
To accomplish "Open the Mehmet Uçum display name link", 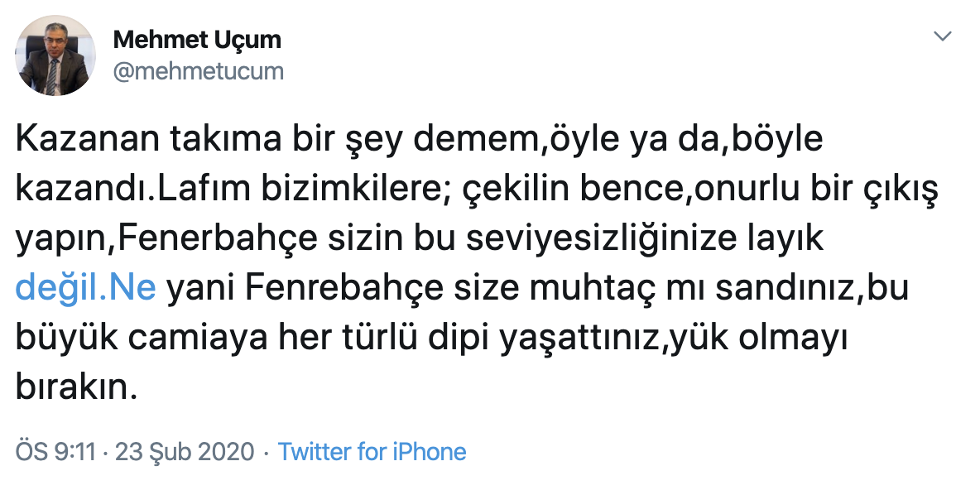I will coord(197,39).
